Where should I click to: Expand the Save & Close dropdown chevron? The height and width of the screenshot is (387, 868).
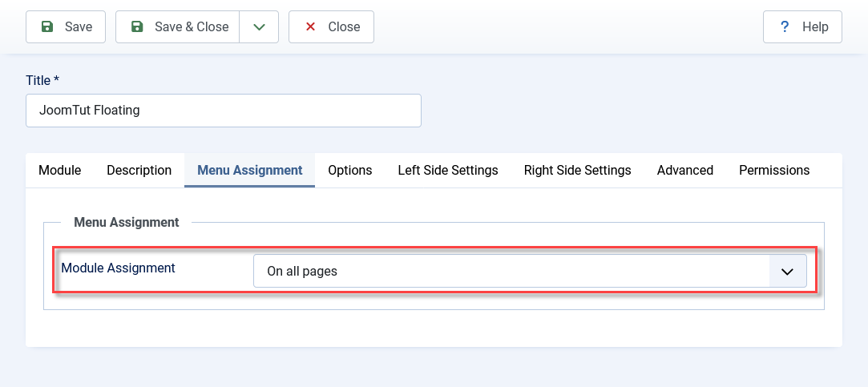tap(259, 26)
